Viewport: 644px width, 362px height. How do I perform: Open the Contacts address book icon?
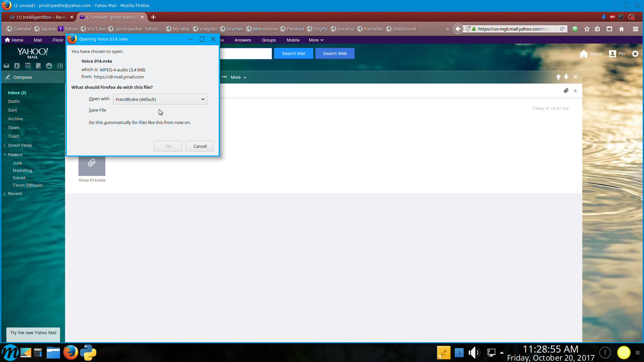click(17, 66)
